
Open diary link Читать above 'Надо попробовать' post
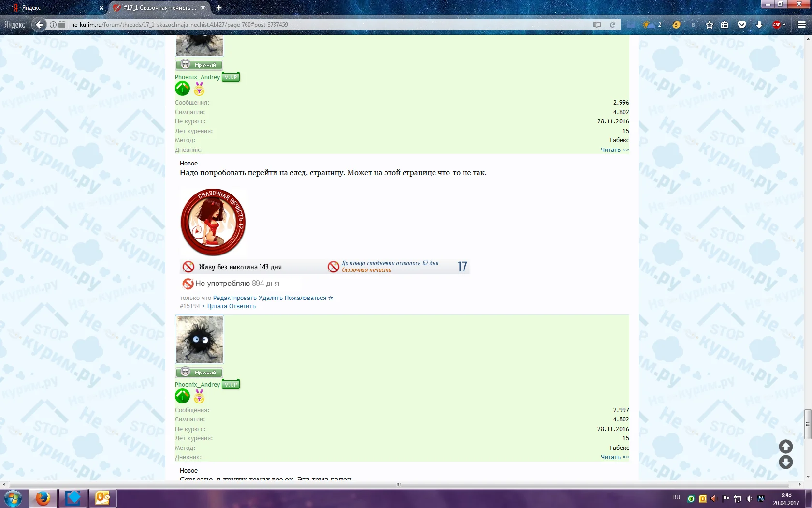tap(615, 150)
